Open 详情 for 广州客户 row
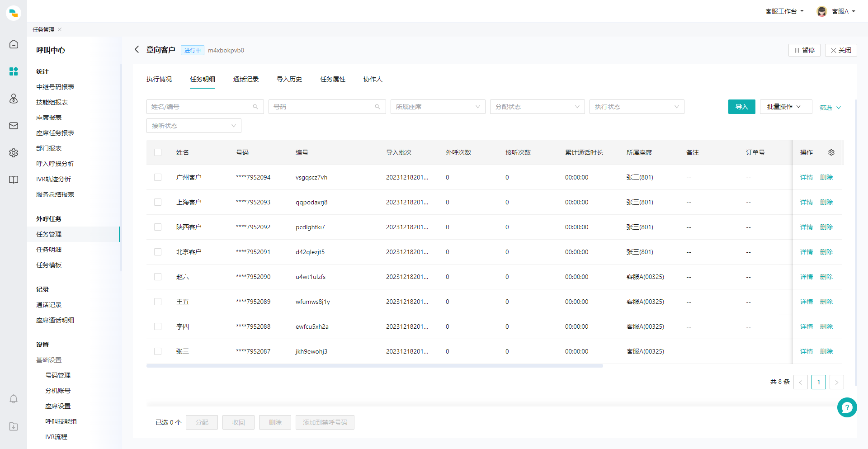 (x=807, y=177)
